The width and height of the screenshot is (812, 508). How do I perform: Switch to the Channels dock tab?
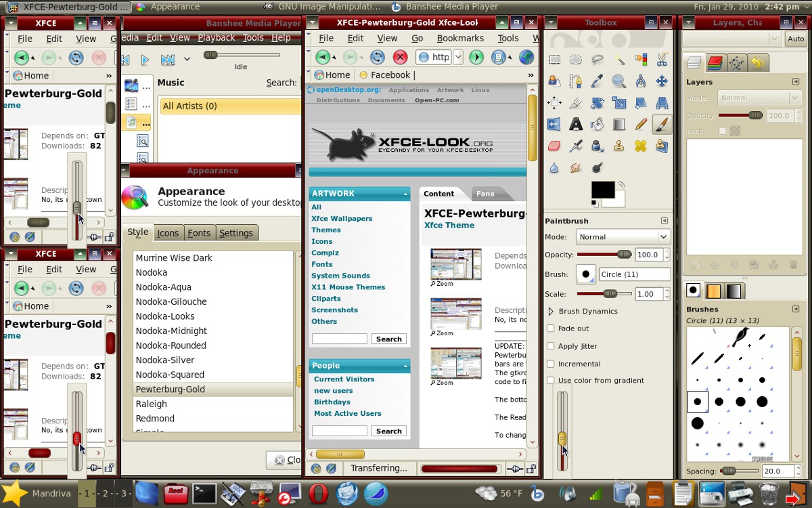tap(716, 63)
